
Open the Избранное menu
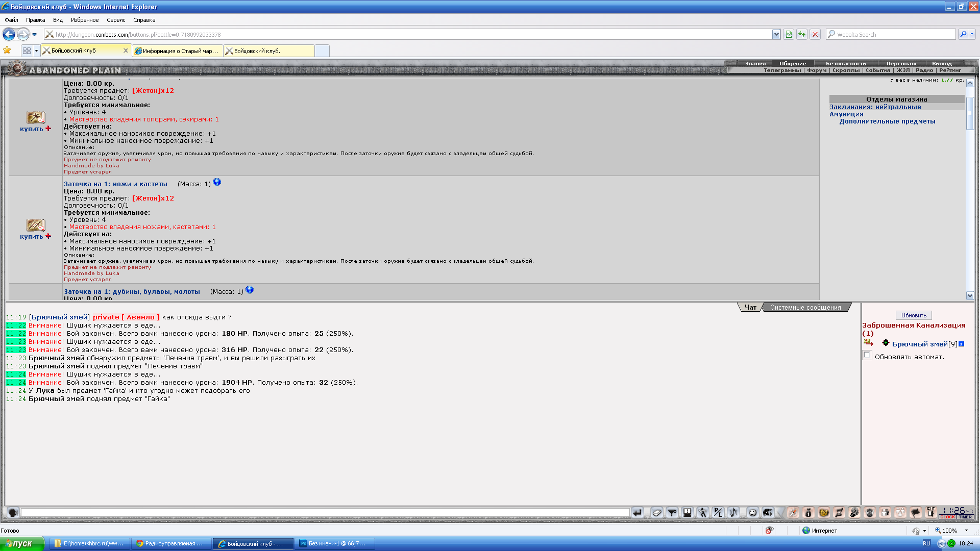click(85, 20)
